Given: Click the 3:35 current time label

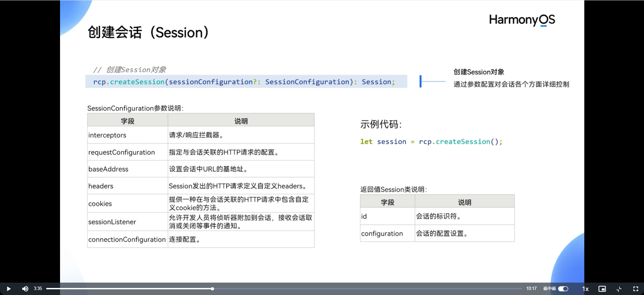Looking at the screenshot, I should (38, 288).
